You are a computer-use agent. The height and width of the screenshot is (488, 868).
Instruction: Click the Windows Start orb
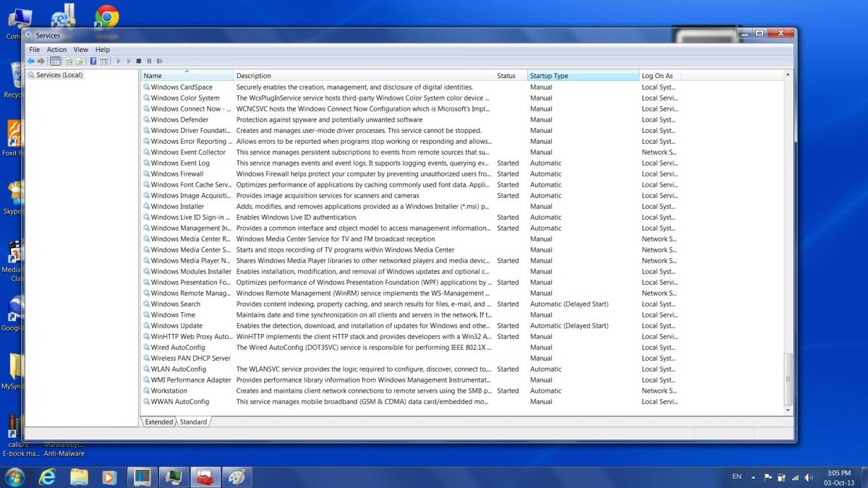coord(13,476)
